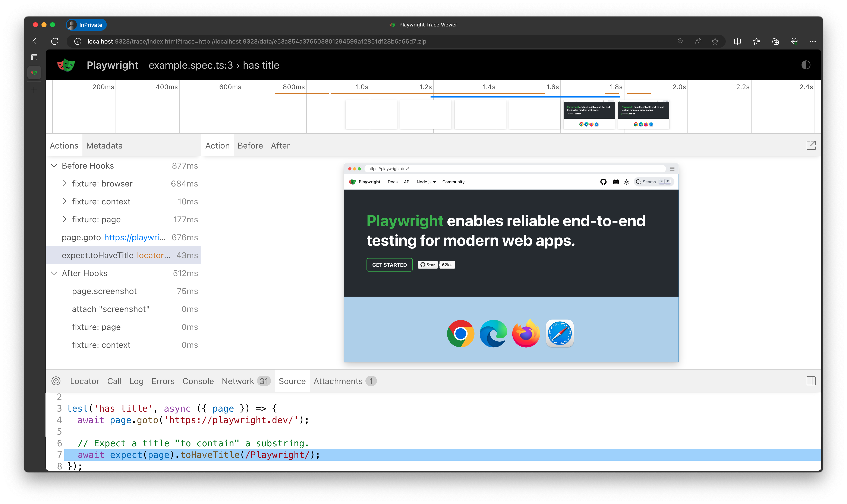
Task: Collapse the After Hooks group
Action: tap(54, 273)
